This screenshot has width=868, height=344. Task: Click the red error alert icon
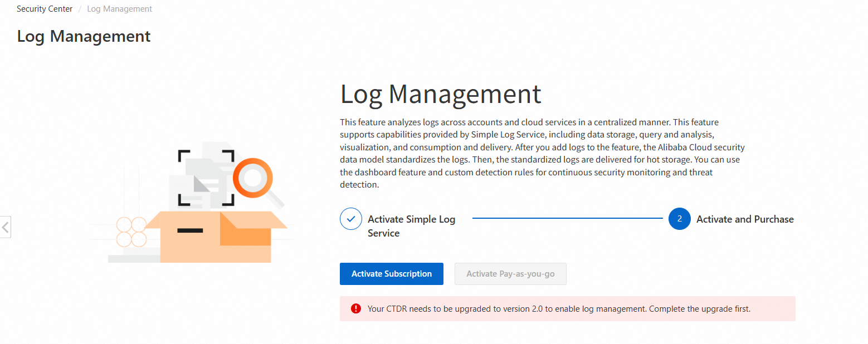click(355, 308)
